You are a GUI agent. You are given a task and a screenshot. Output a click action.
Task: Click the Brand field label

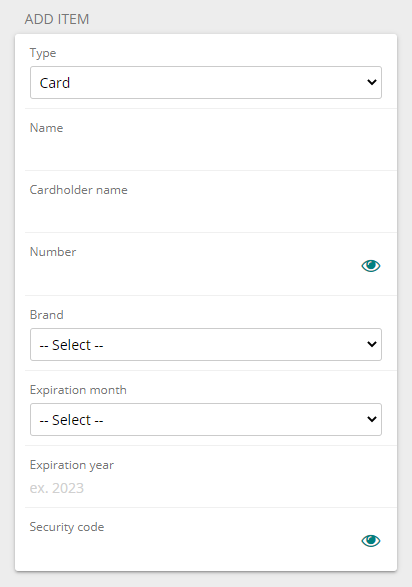tap(46, 315)
